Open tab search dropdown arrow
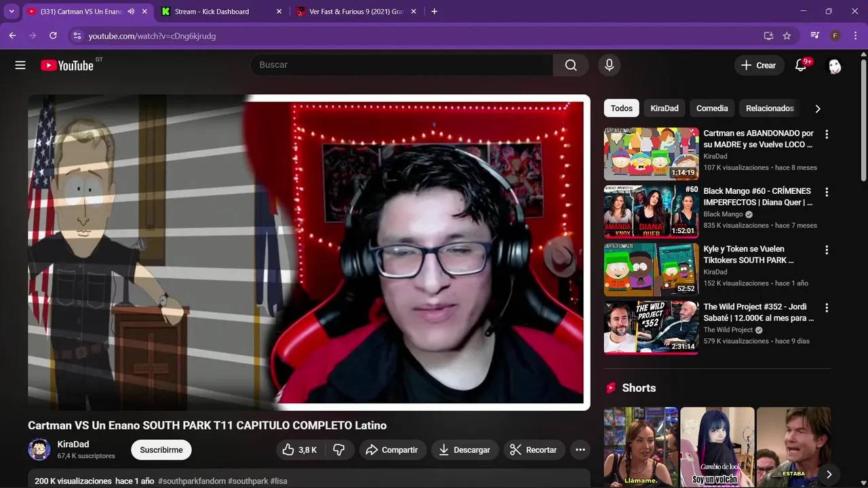Viewport: 868px width, 488px height. (x=12, y=12)
